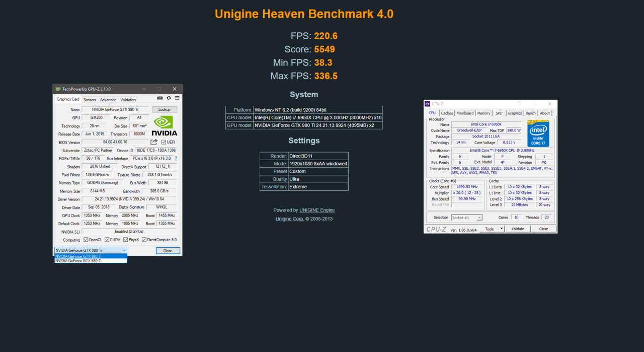Image resolution: width=644 pixels, height=352 pixels.
Task: Select the Graphics Card tab
Action: pyautogui.click(x=68, y=99)
